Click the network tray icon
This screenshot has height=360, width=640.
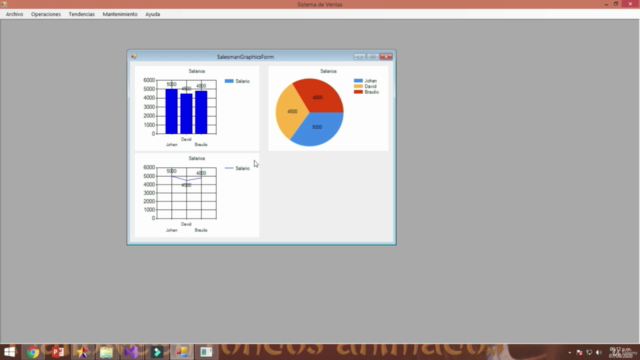tap(589, 352)
